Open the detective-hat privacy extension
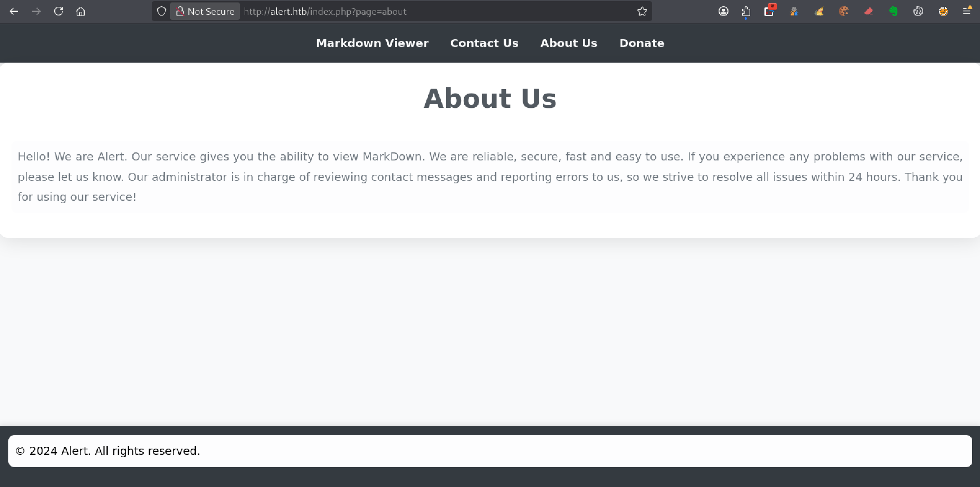 point(794,11)
